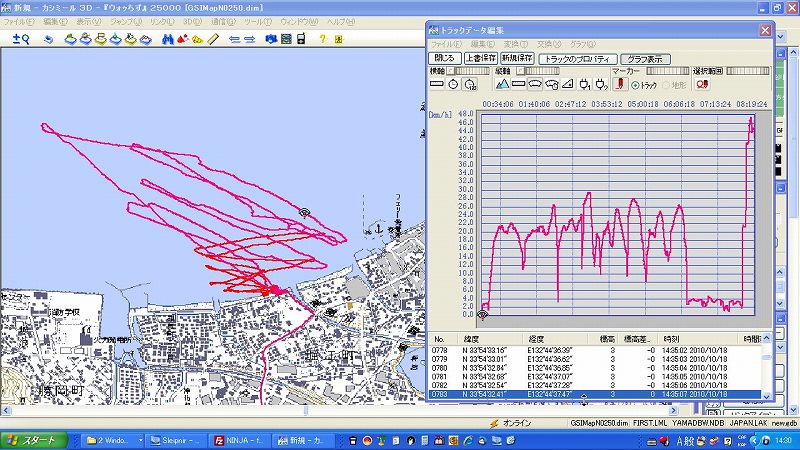This screenshot has height=450, width=800.
Task: Switch to Sleipnir taskbar window
Action: [x=176, y=440]
